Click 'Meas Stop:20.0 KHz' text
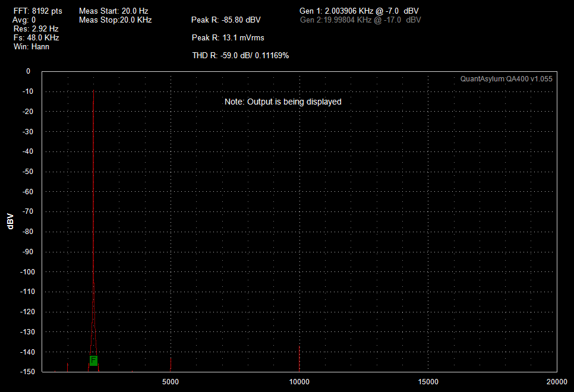The width and height of the screenshot is (574, 392). coord(115,20)
